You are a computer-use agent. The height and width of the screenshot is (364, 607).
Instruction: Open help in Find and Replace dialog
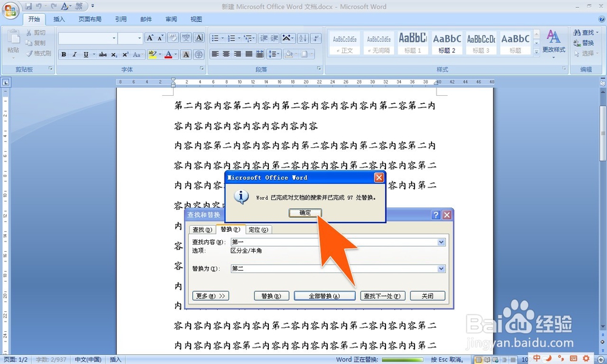(436, 215)
